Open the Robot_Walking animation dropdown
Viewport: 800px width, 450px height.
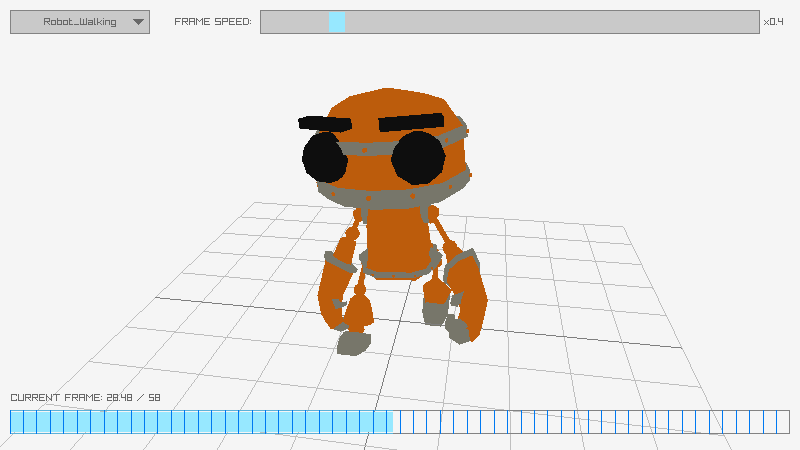point(80,22)
